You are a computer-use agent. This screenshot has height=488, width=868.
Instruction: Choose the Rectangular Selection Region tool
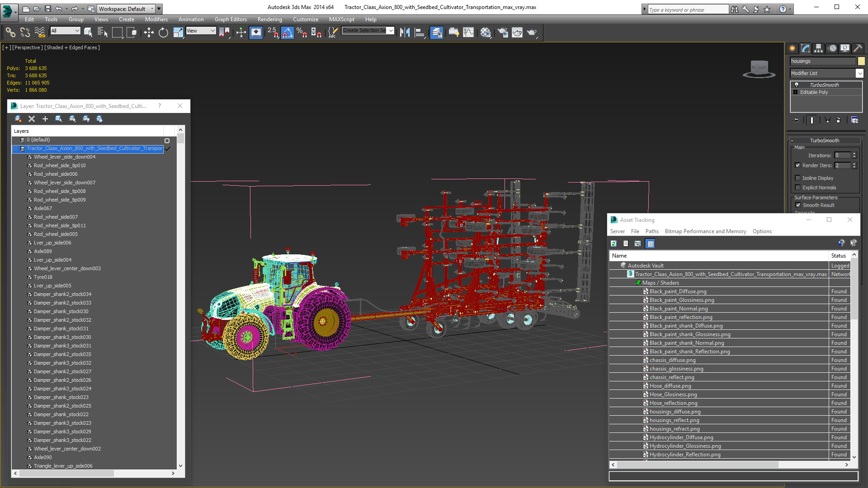point(117,32)
